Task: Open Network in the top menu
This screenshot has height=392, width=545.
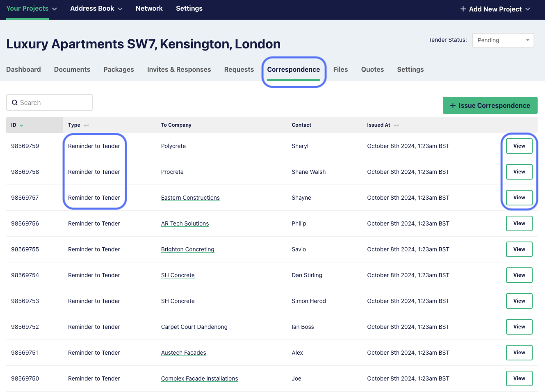Action: tap(149, 9)
